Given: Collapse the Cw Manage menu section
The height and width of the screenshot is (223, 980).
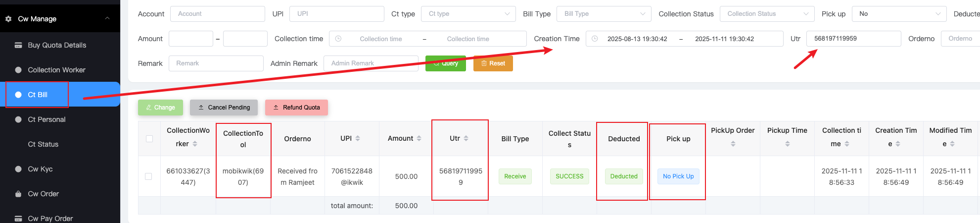Looking at the screenshot, I should 107,18.
